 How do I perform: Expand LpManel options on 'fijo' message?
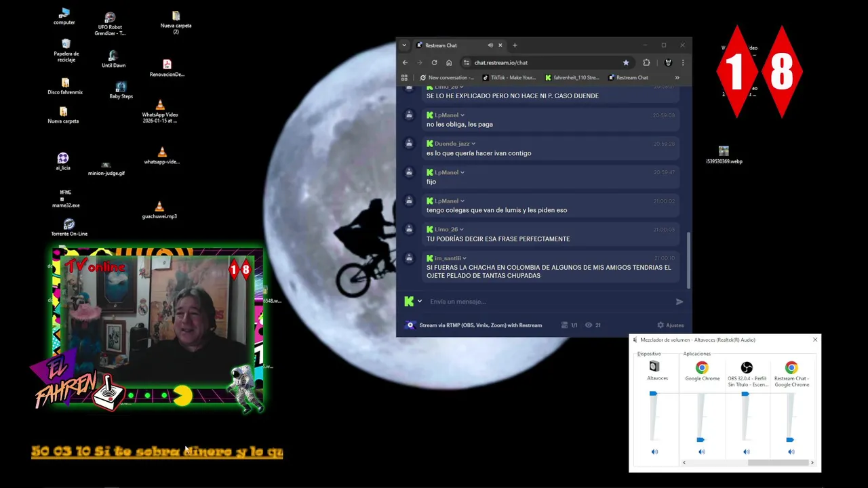pos(462,172)
